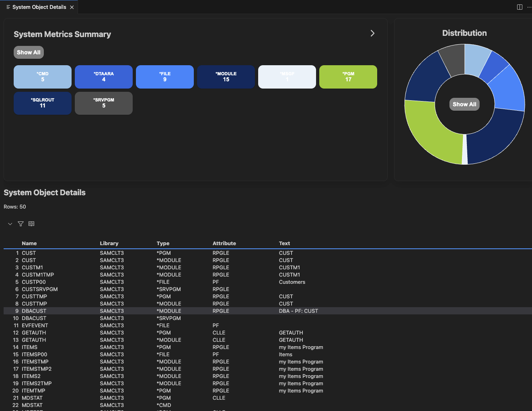532x411 pixels.
Task: Click the list icon on System Object Details tab
Action: pos(8,7)
